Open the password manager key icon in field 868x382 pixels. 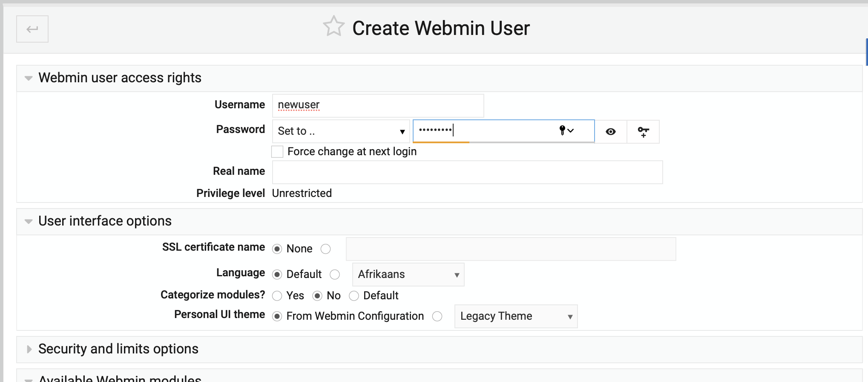click(x=566, y=130)
